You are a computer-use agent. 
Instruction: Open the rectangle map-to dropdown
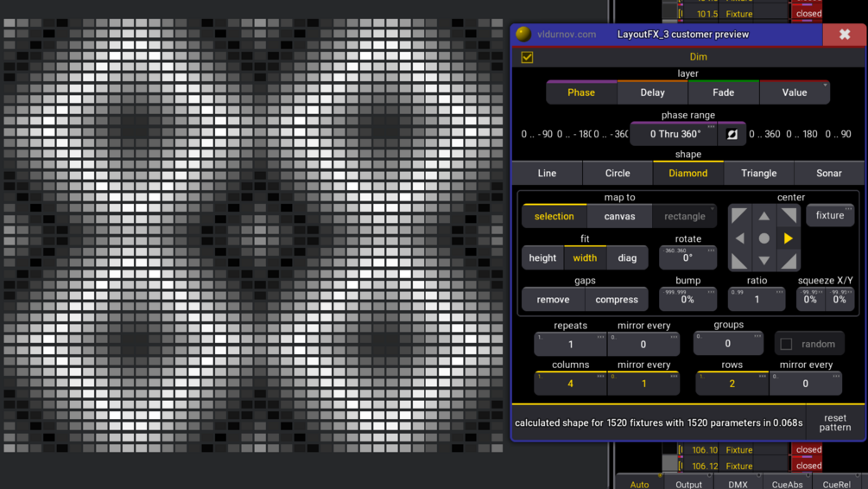point(685,217)
